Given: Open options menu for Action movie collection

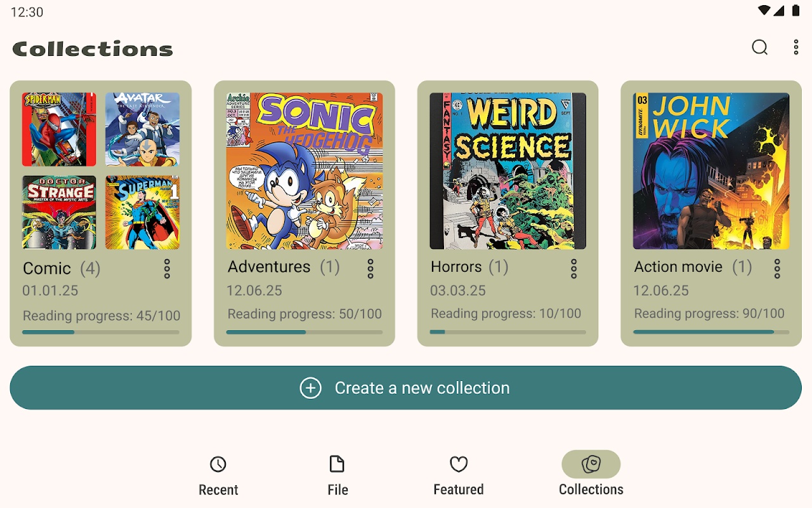Looking at the screenshot, I should click(x=777, y=269).
